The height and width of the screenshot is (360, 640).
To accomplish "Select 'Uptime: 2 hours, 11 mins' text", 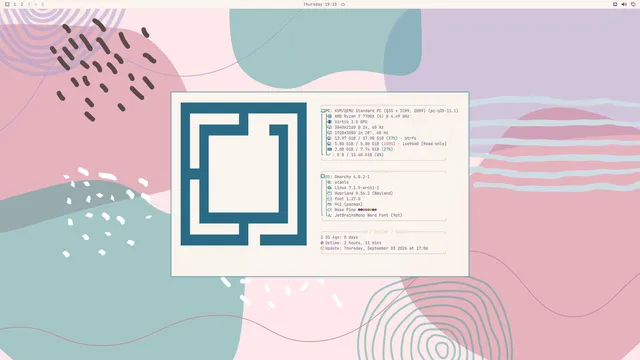I will pyautogui.click(x=353, y=243).
